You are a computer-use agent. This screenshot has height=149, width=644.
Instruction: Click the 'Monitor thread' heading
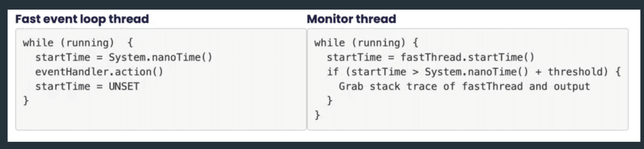pos(351,19)
